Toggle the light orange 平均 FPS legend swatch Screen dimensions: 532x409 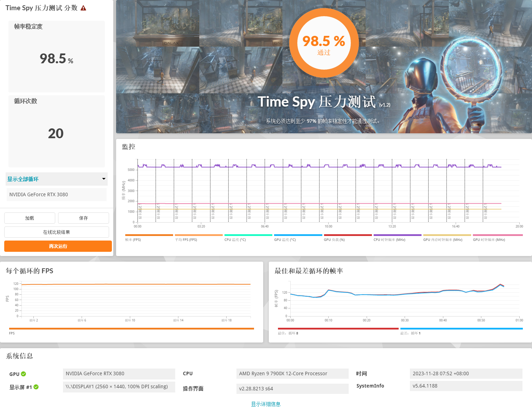199,235
